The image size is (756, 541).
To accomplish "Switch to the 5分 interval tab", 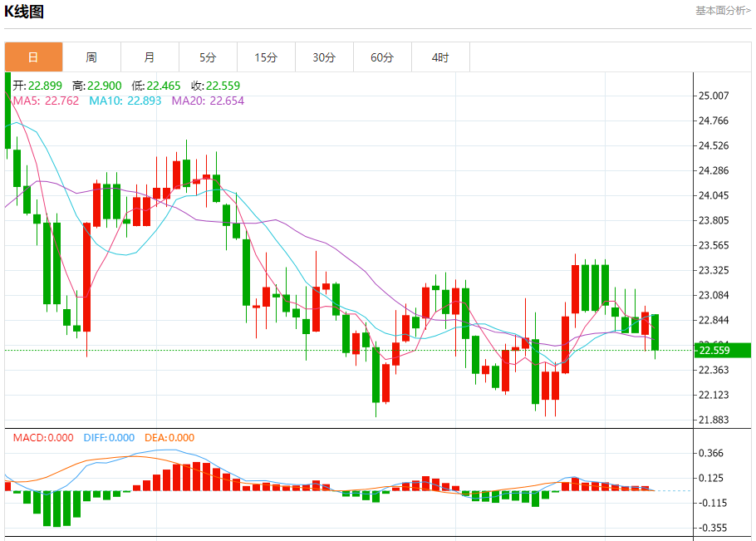I will click(208, 57).
